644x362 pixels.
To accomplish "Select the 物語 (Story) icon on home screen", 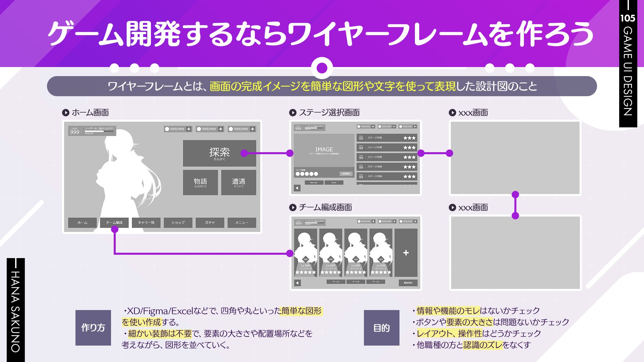I will click(201, 183).
